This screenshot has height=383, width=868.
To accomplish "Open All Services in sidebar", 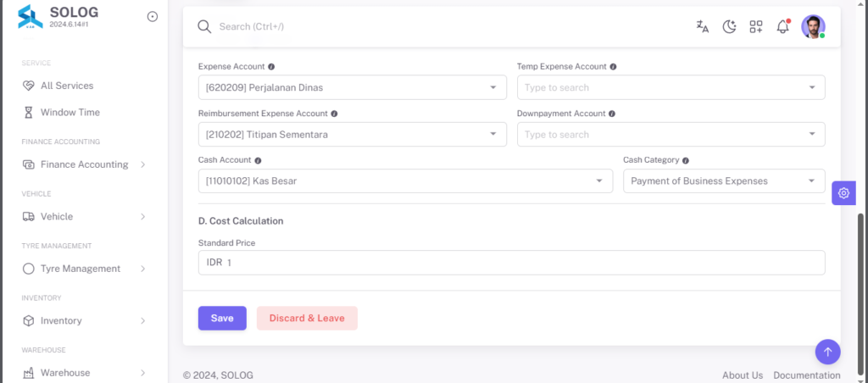I will 66,86.
